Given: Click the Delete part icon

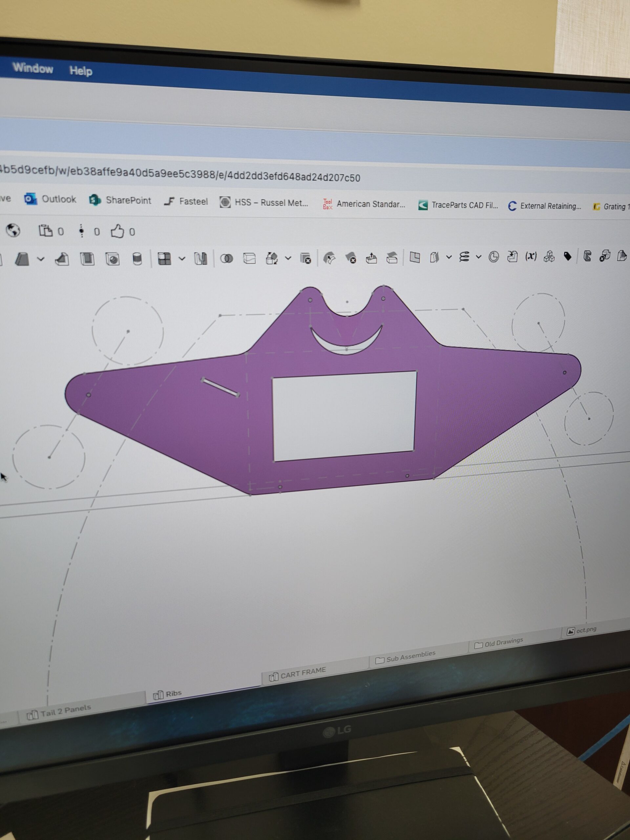Looking at the screenshot, I should tap(305, 258).
